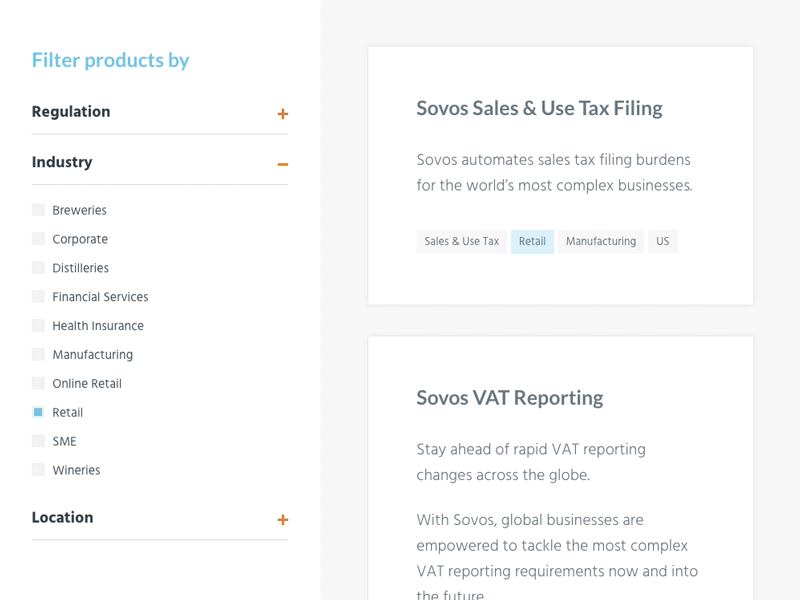Open Sovos Sales & Use Tax Filing

pos(539,108)
